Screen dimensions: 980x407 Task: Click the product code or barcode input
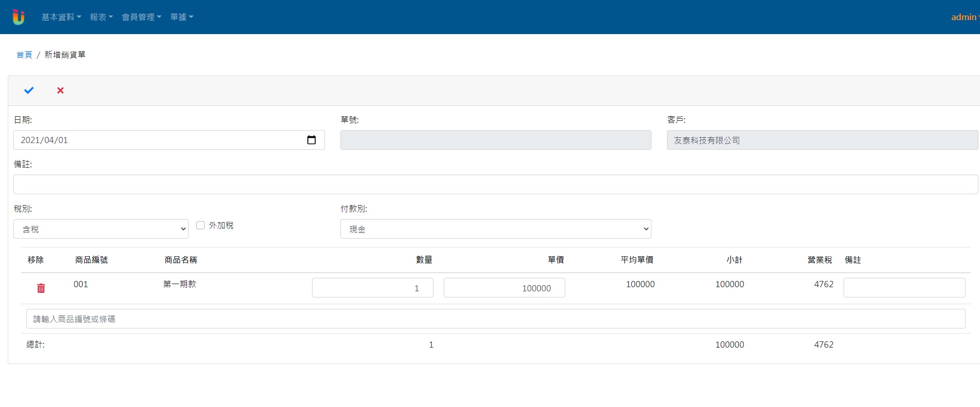pyautogui.click(x=495, y=319)
